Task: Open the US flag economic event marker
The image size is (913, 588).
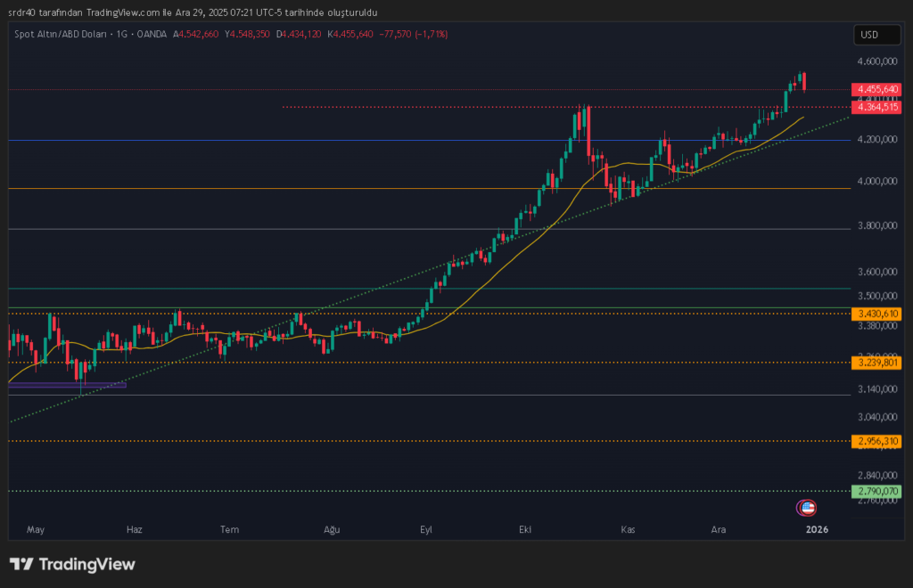Action: click(x=807, y=507)
